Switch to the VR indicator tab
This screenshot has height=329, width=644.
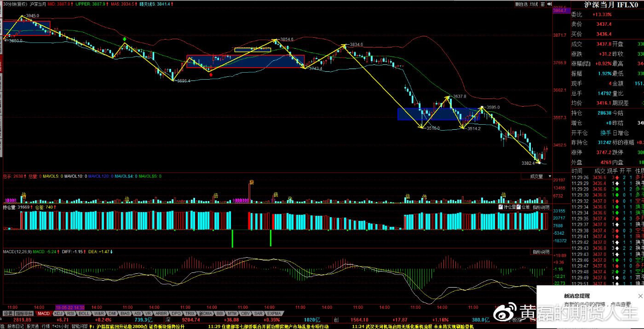149,313
